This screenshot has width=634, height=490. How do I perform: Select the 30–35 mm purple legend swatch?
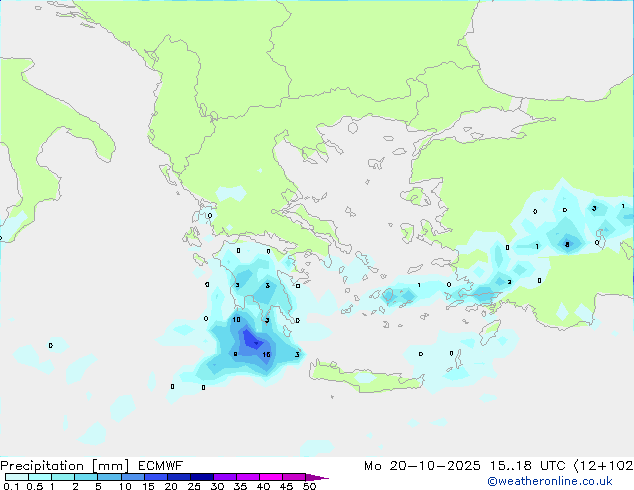[224, 477]
